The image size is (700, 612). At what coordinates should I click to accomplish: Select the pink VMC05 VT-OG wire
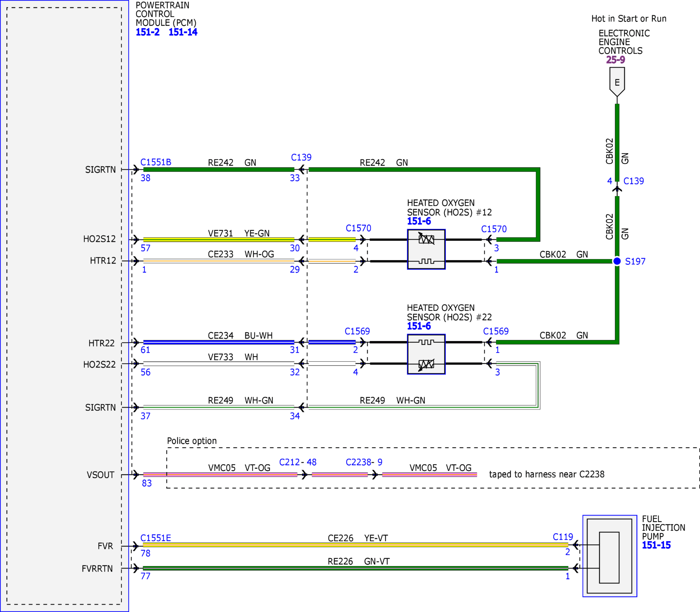(x=220, y=474)
